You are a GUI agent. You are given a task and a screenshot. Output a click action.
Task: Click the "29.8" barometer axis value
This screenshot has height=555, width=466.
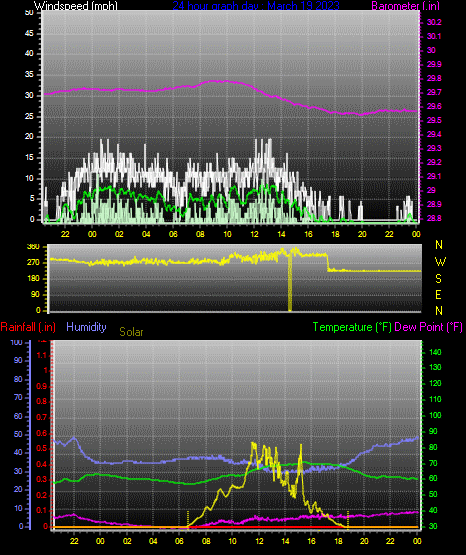click(x=434, y=78)
